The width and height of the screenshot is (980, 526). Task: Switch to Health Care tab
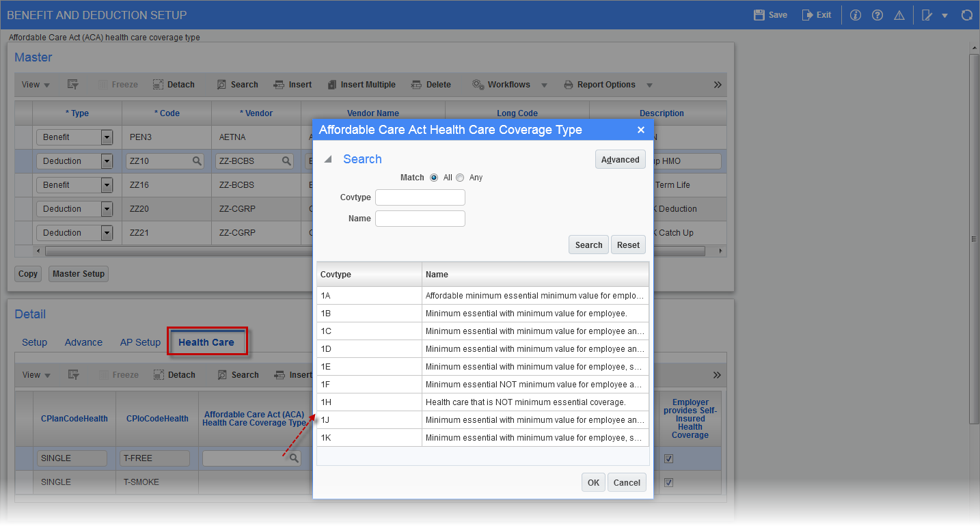point(206,342)
